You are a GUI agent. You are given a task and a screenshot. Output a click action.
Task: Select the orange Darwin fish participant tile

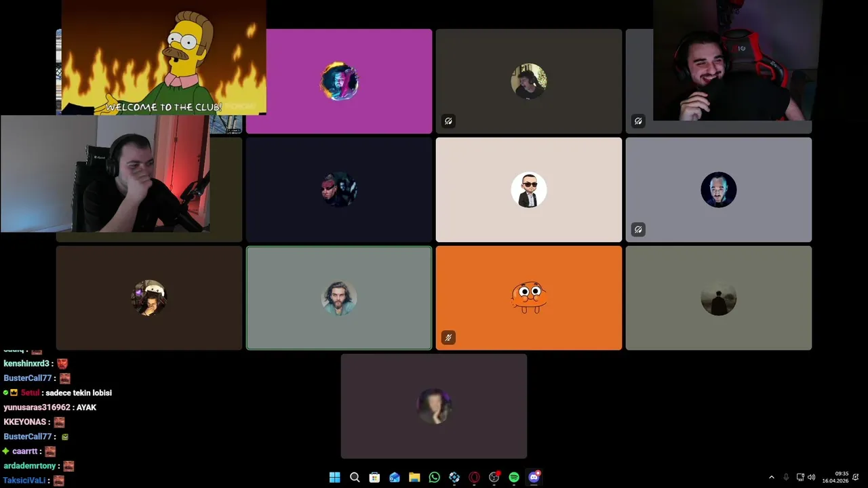(529, 298)
